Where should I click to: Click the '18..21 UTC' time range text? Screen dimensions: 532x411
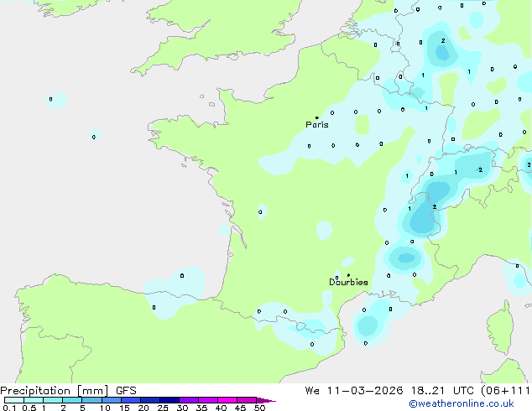pos(443,391)
